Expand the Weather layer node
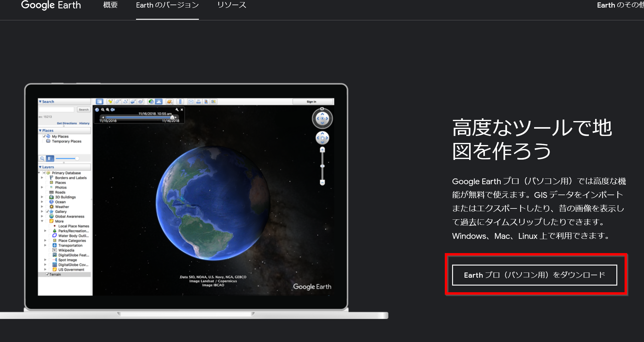Screen dimensions: 644x342 click(x=42, y=207)
